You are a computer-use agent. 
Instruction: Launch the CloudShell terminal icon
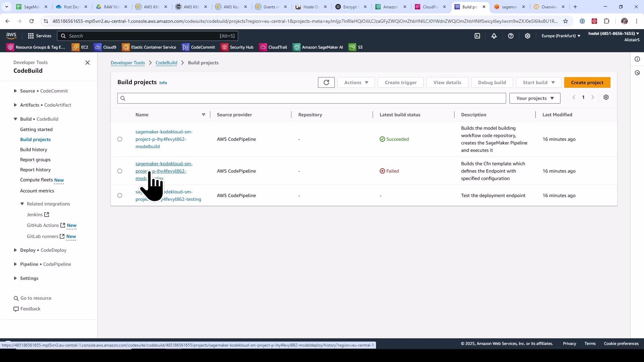coord(477,36)
